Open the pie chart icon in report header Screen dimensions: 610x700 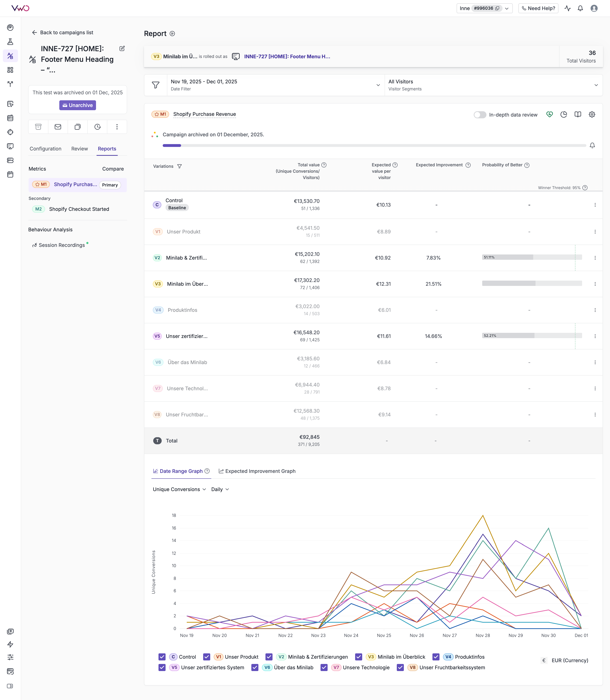coord(564,114)
